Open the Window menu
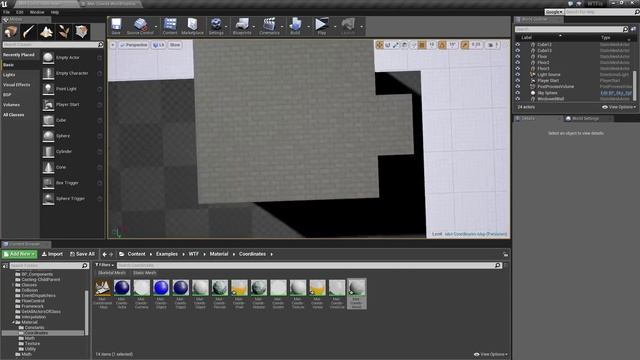The image size is (640, 360). 37,12
